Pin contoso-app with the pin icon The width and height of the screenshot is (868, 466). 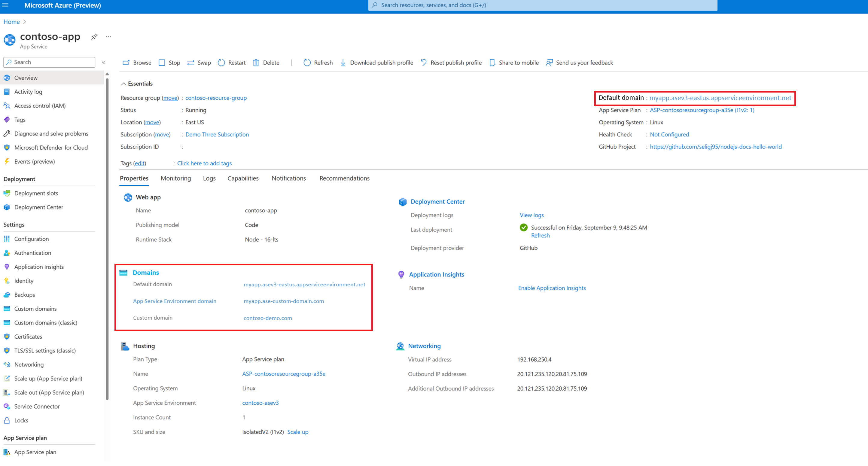(x=94, y=37)
